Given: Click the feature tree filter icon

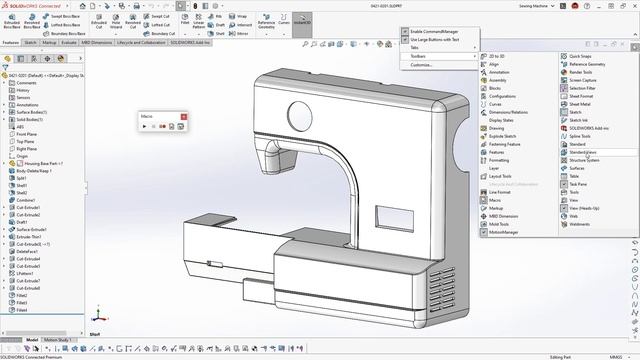Looking at the screenshot, I should 5,67.
